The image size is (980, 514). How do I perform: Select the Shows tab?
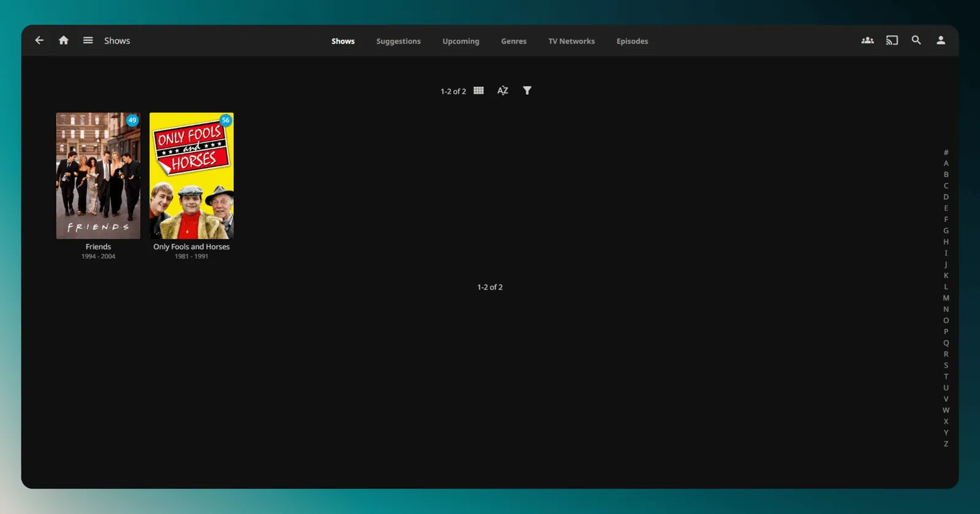343,41
